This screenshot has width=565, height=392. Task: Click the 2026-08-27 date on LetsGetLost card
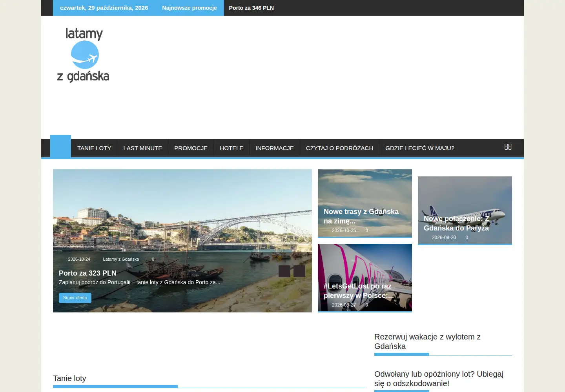[x=344, y=305]
